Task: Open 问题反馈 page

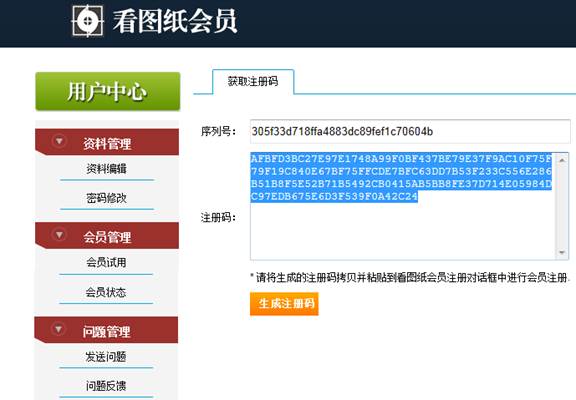Action: (106, 386)
